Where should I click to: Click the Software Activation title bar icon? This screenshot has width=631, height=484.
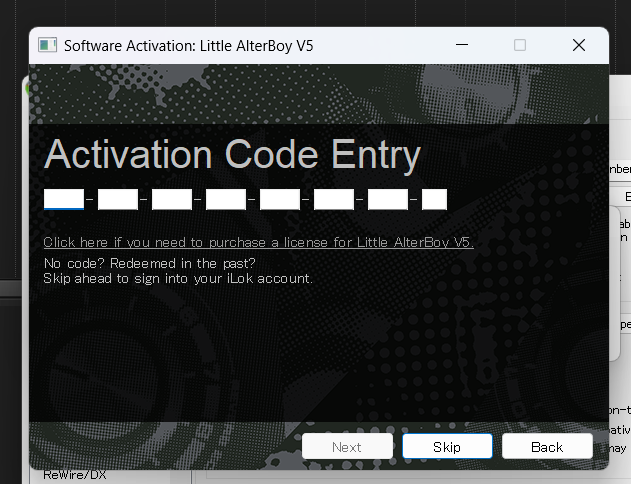point(47,45)
